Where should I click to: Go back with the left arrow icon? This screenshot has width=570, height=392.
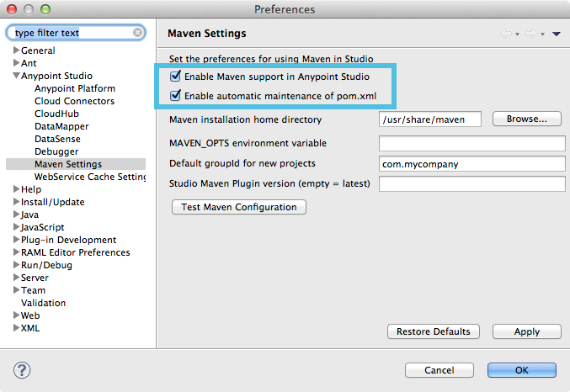coord(506,34)
